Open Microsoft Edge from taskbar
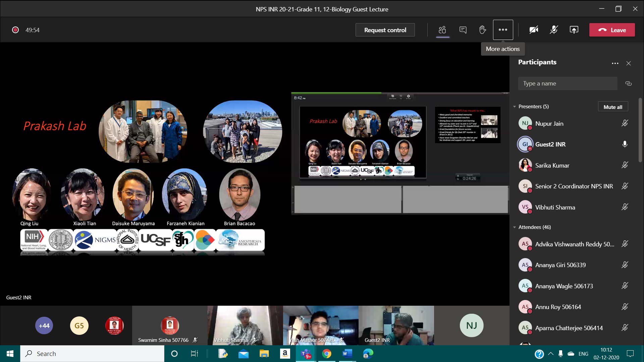Screen dimensions: 644x362 (x=368, y=354)
